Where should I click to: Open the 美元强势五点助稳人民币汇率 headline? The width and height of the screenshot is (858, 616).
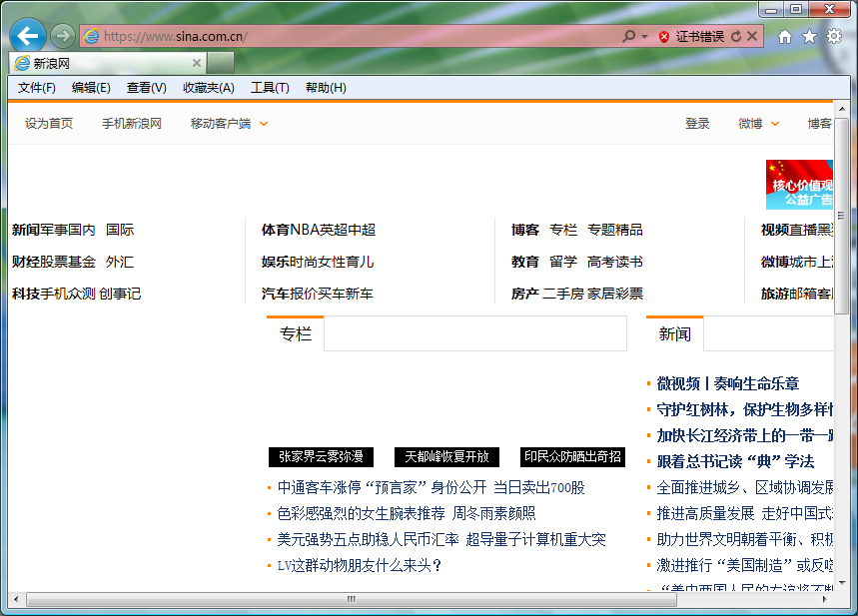[368, 539]
